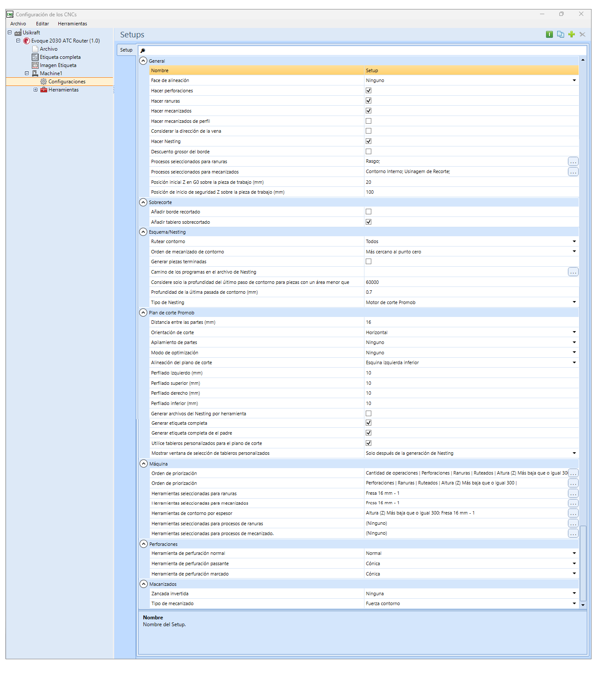Add a new setup with green plus
616x673 pixels.
tap(571, 34)
